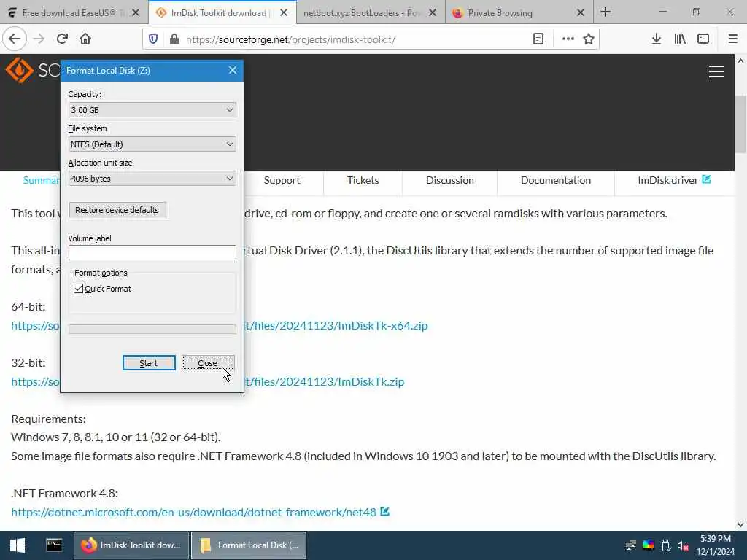
Task: Open the Firefox home page icon
Action: [85, 39]
